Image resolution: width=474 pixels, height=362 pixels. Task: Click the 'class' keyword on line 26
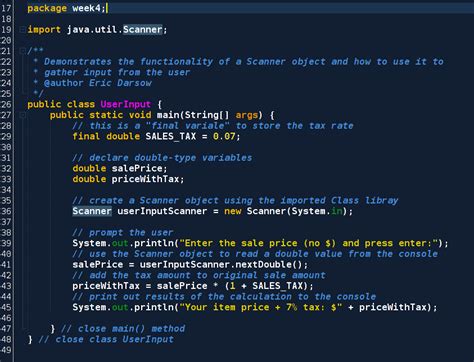[x=81, y=104]
